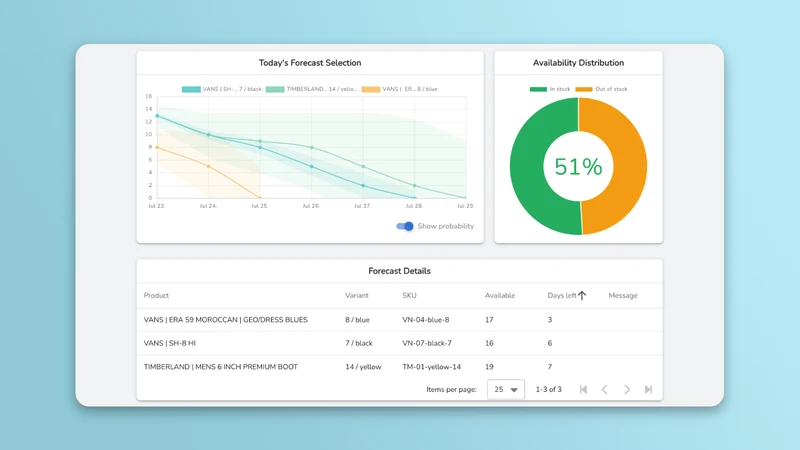Go to last page of forecast table

pyautogui.click(x=648, y=389)
